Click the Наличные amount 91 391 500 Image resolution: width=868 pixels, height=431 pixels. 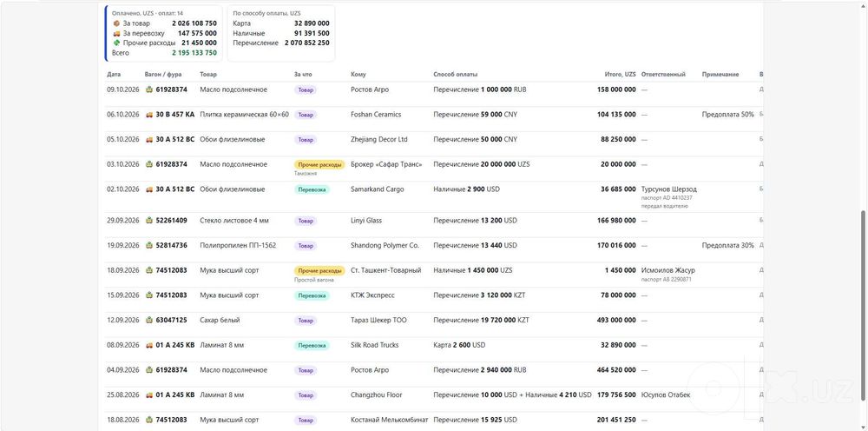tap(312, 33)
